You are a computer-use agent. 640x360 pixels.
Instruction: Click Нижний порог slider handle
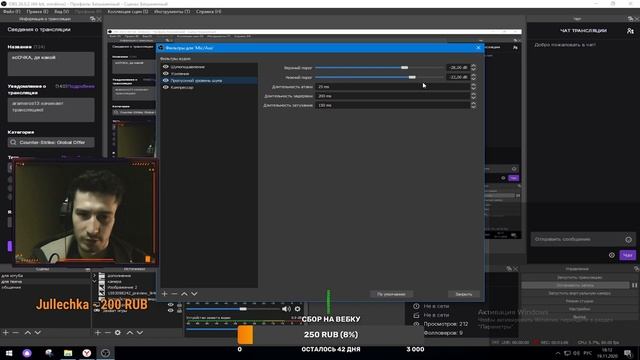pos(412,77)
